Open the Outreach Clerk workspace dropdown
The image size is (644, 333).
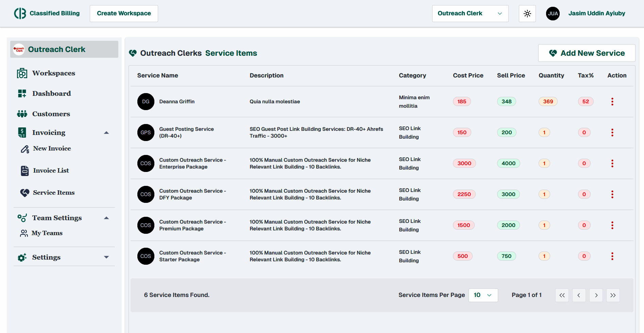[x=470, y=14]
